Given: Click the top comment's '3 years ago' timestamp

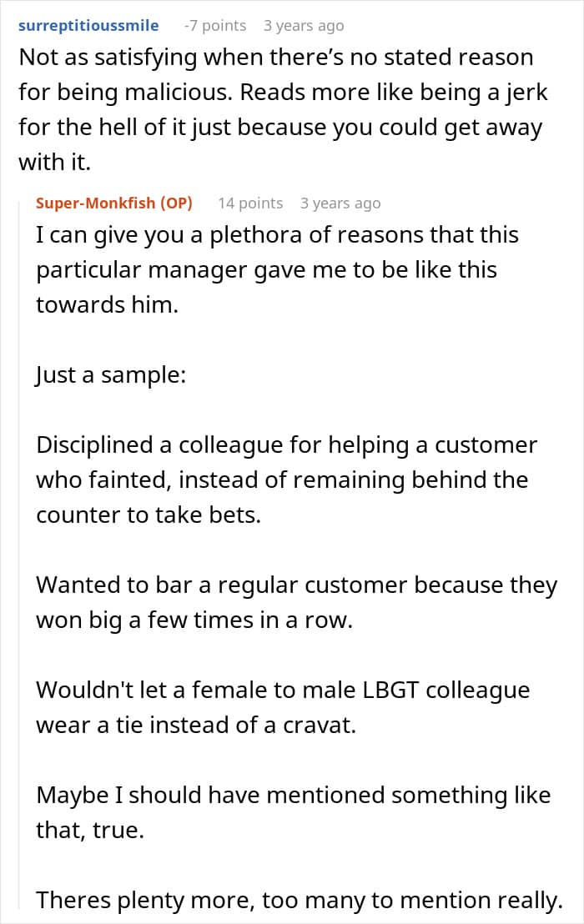Looking at the screenshot, I should 304,26.
